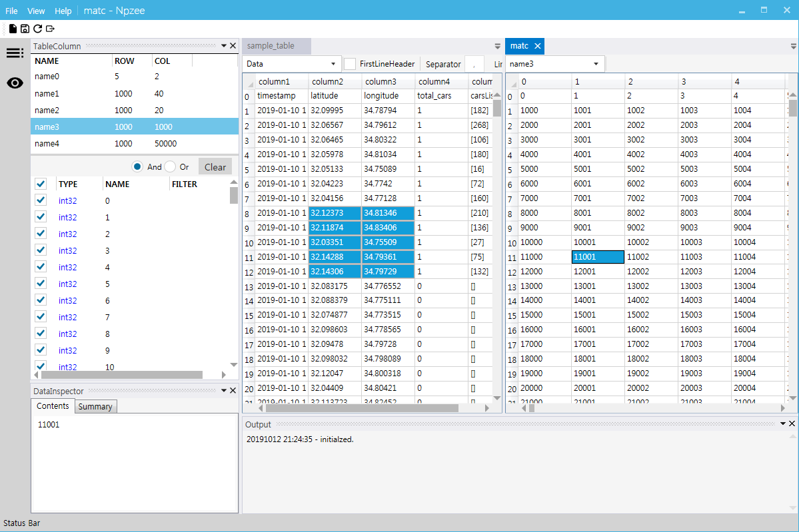Click the save icon in toolbar
The height and width of the screenshot is (532, 799).
coord(25,29)
